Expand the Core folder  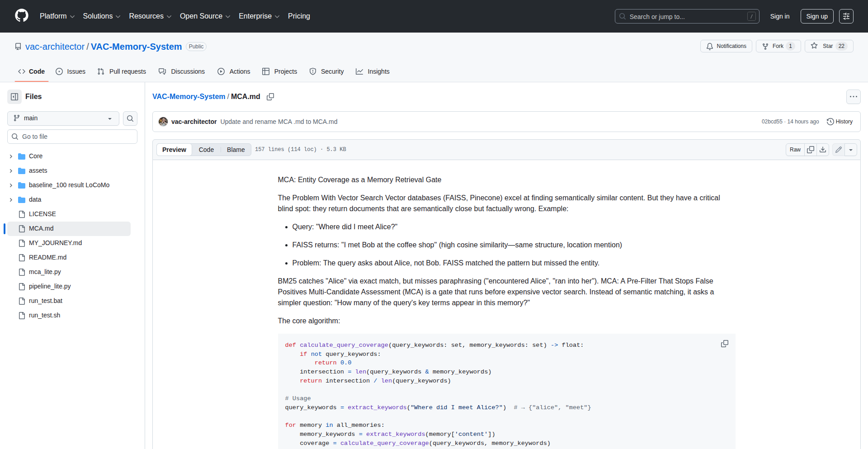(x=11, y=156)
